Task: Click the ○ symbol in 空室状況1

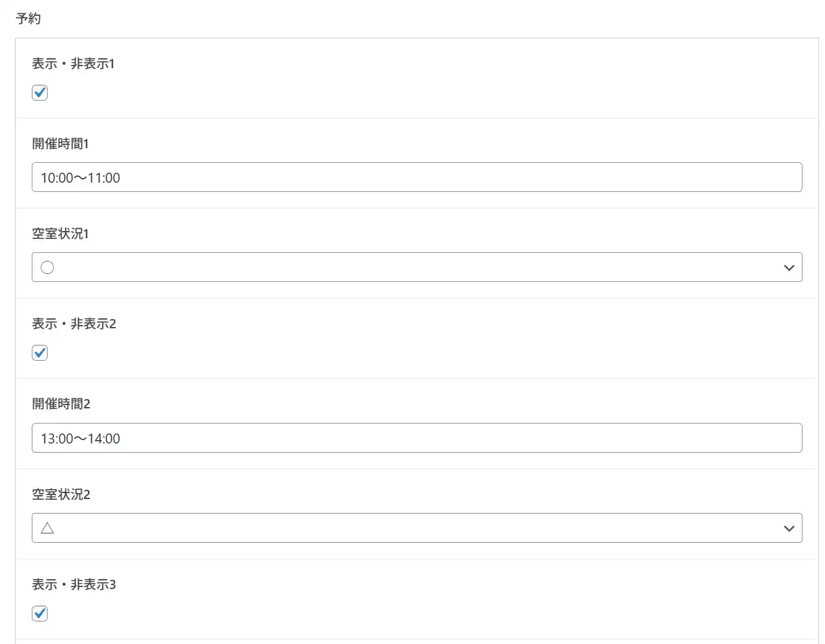Action: 48,267
